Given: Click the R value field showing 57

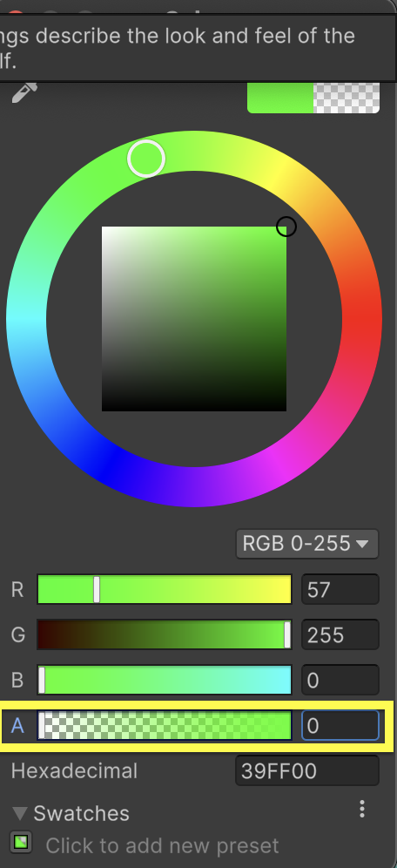Looking at the screenshot, I should pos(340,589).
